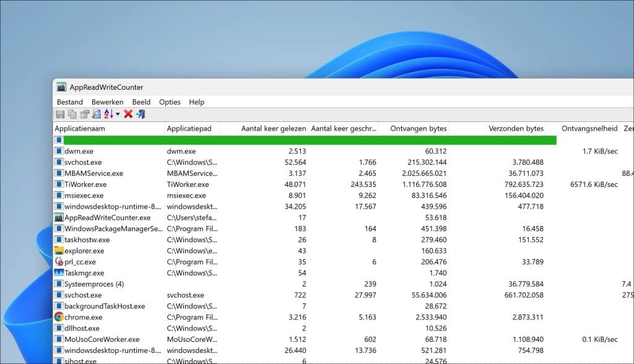Select the chrome.exe process name
Viewport: 634px width, 364px height.
click(84, 318)
